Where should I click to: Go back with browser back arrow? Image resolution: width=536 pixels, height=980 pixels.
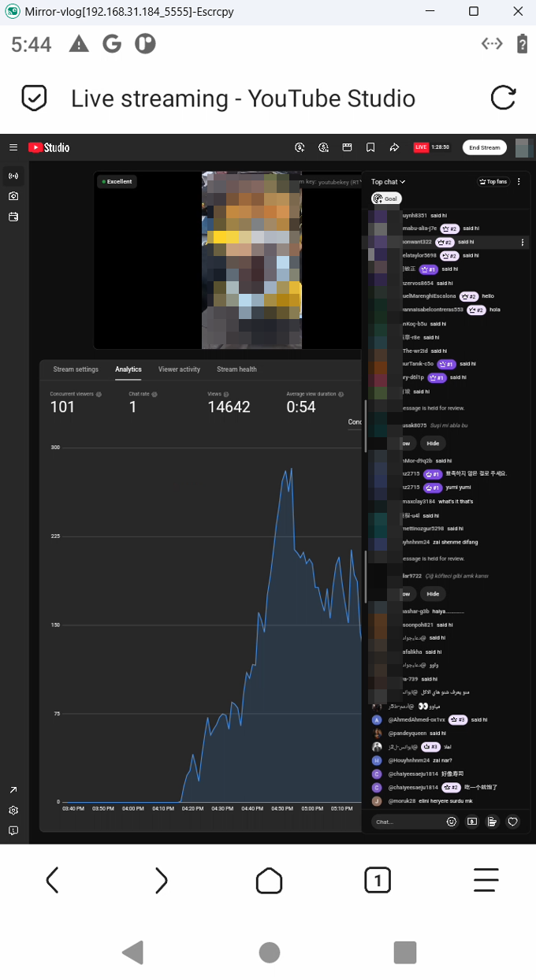[x=52, y=880]
